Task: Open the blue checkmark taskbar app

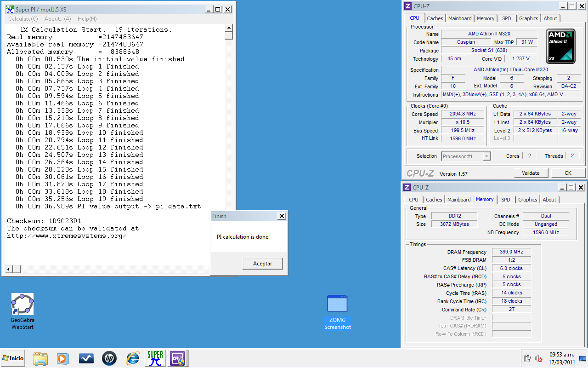Action: 86,358
